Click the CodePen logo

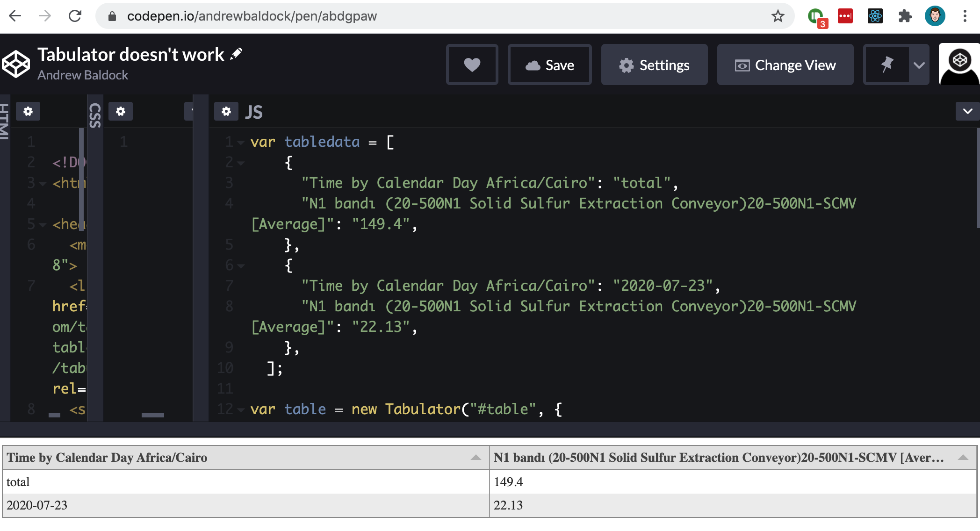[x=15, y=65]
